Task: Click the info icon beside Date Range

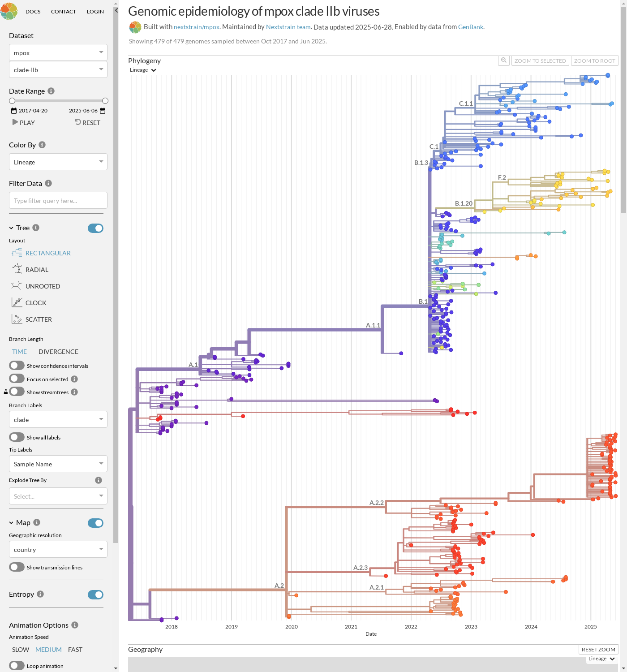Action: point(51,91)
